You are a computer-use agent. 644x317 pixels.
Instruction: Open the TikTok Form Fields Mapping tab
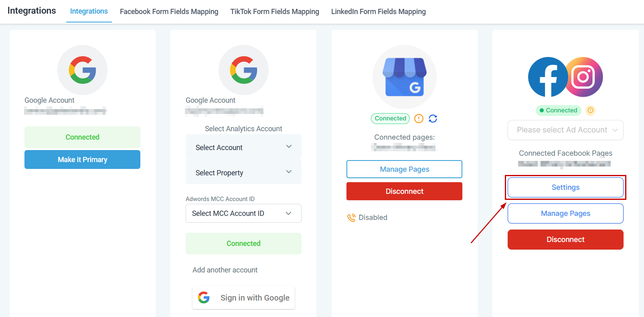[x=275, y=12]
